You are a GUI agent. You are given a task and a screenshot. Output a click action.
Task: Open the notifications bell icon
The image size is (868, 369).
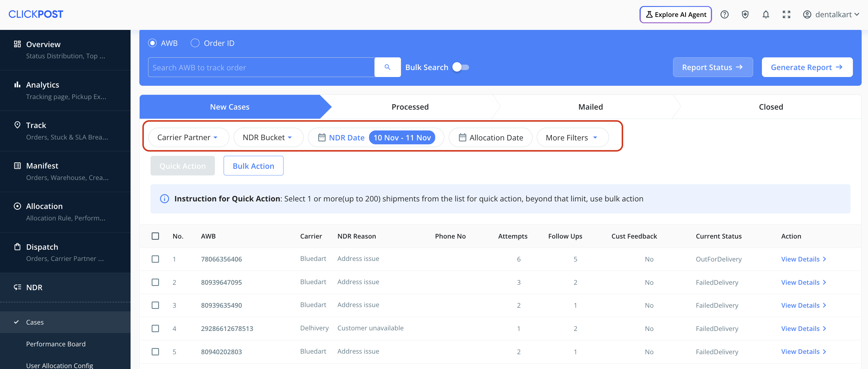pyautogui.click(x=766, y=14)
